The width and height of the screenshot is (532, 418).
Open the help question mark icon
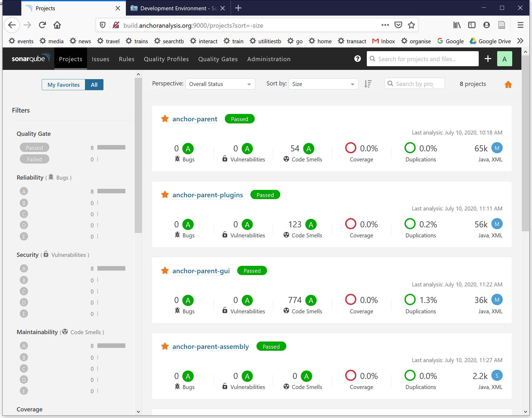pyautogui.click(x=357, y=59)
